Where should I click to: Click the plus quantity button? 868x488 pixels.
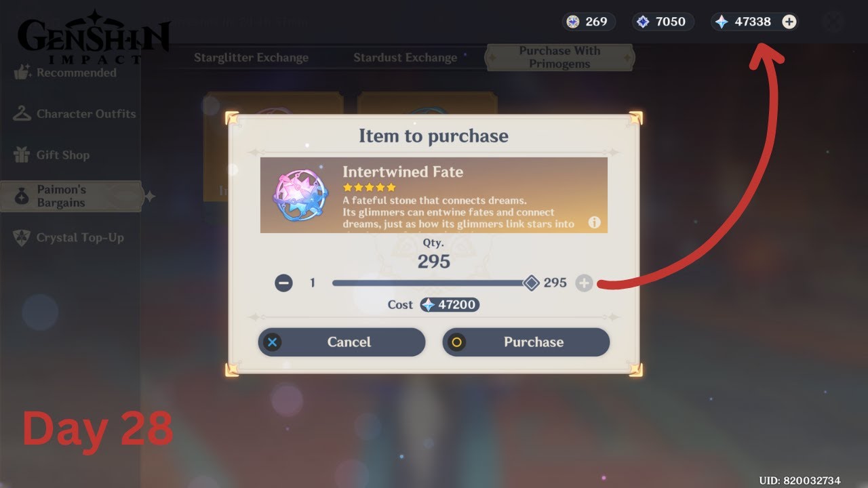coord(584,283)
